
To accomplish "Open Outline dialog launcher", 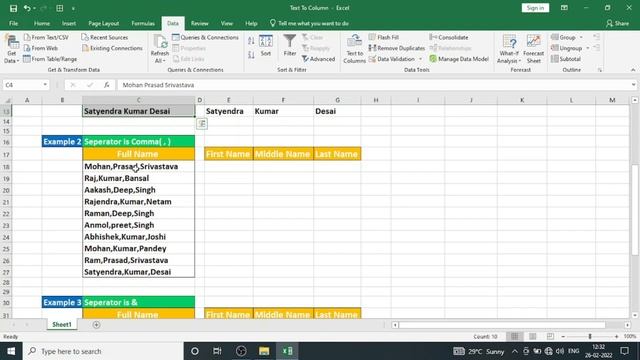I will pos(600,70).
